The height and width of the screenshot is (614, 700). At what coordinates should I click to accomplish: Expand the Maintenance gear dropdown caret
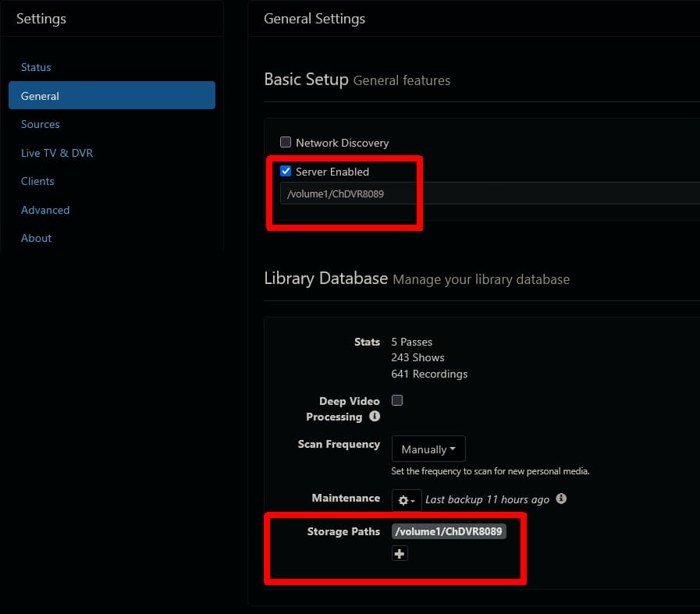(414, 499)
